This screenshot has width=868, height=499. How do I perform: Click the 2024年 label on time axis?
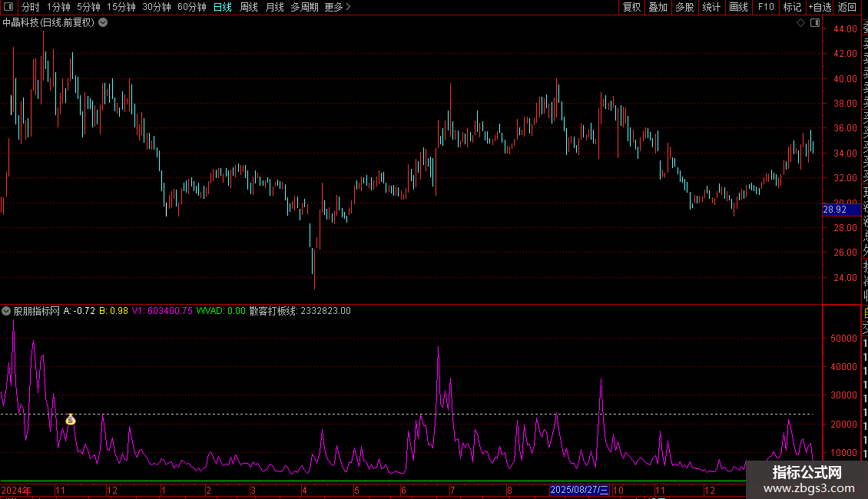click(16, 490)
